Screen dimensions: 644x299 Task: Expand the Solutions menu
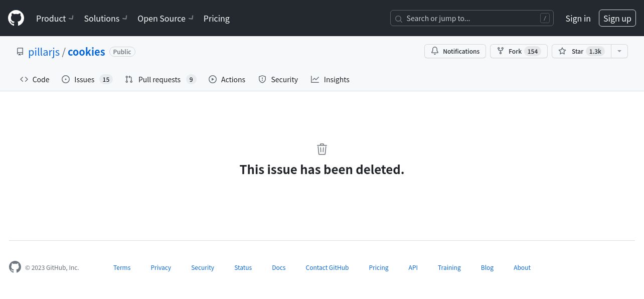click(x=105, y=18)
